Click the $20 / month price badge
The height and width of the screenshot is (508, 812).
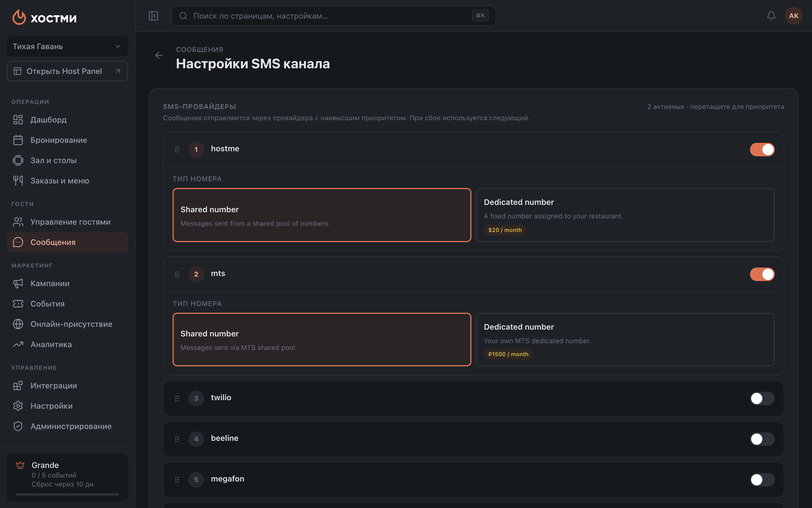tap(505, 230)
